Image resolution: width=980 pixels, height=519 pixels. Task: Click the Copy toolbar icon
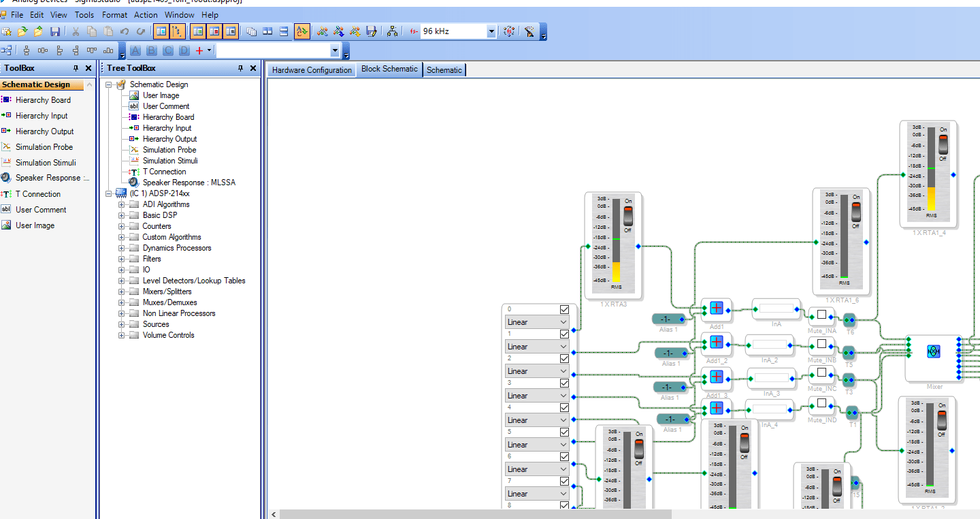coord(92,31)
